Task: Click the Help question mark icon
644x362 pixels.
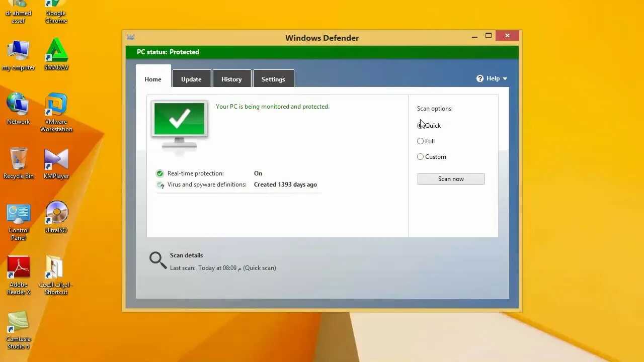Action: (x=480, y=78)
